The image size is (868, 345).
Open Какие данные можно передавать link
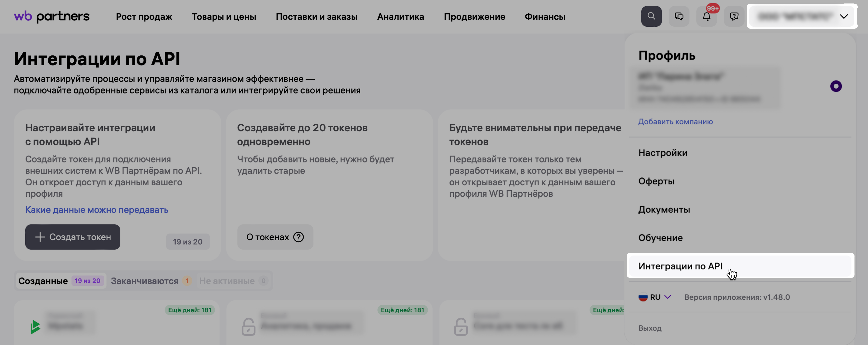[97, 210]
